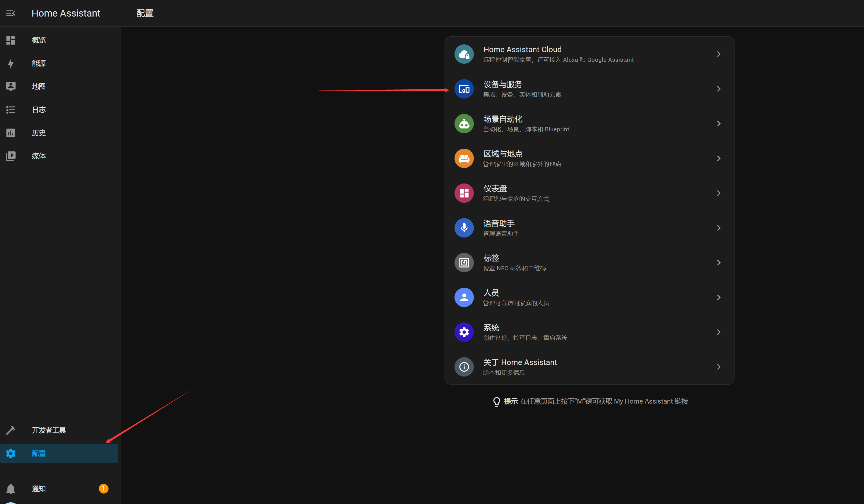This screenshot has width=864, height=504.
Task: Click the 标签 NFC tag icon
Action: [x=464, y=262]
